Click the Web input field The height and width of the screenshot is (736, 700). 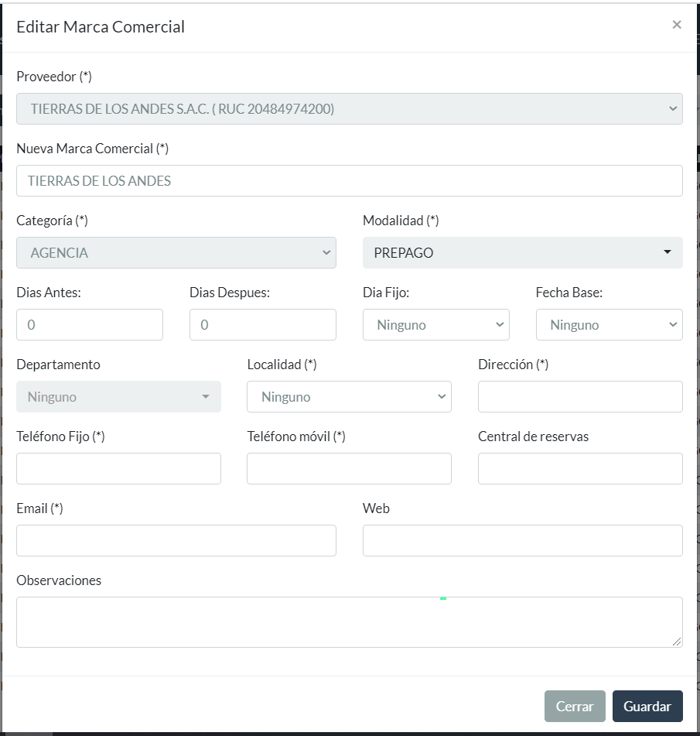click(x=522, y=541)
